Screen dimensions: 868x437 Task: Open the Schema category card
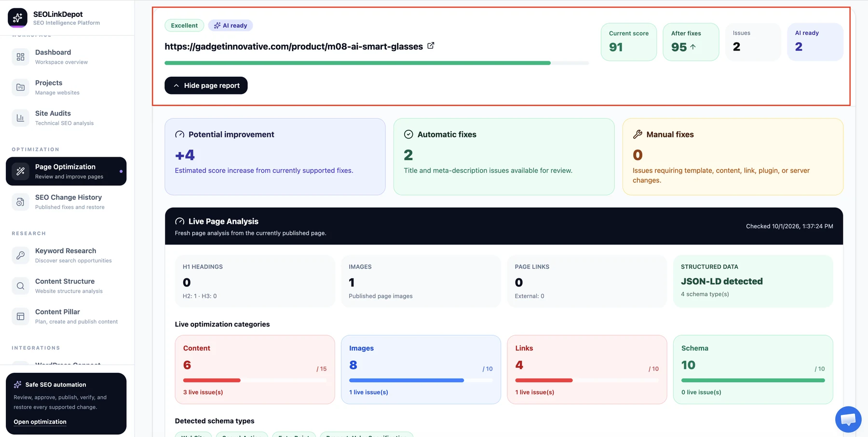753,369
